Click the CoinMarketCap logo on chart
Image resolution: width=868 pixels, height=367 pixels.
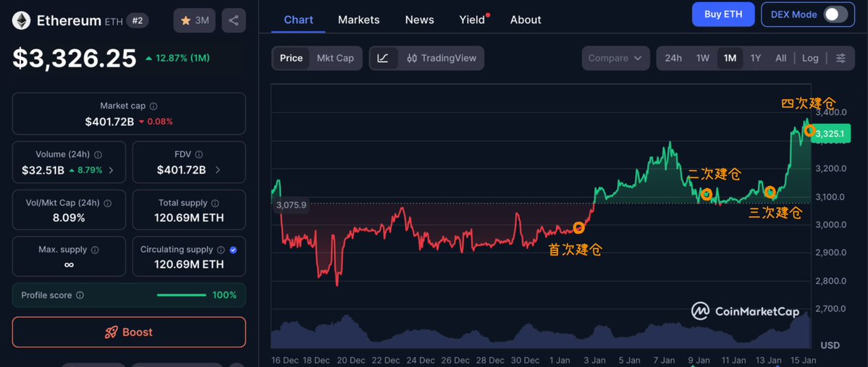(745, 311)
